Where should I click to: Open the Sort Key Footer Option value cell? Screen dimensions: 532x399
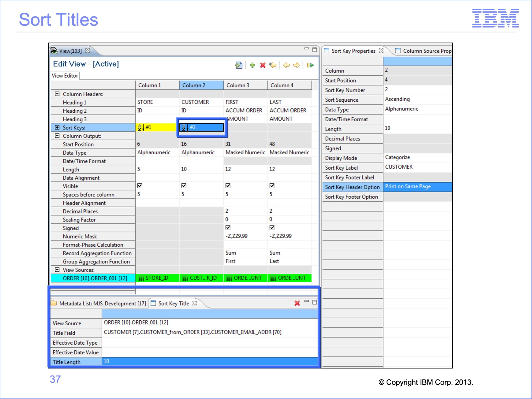pos(417,197)
